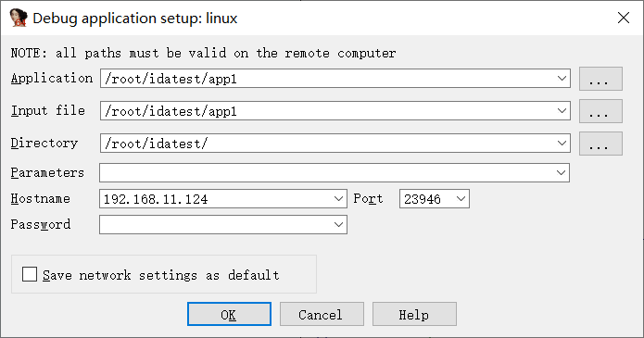Click into the Parameters text field
The height and width of the screenshot is (338, 644).
click(326, 172)
